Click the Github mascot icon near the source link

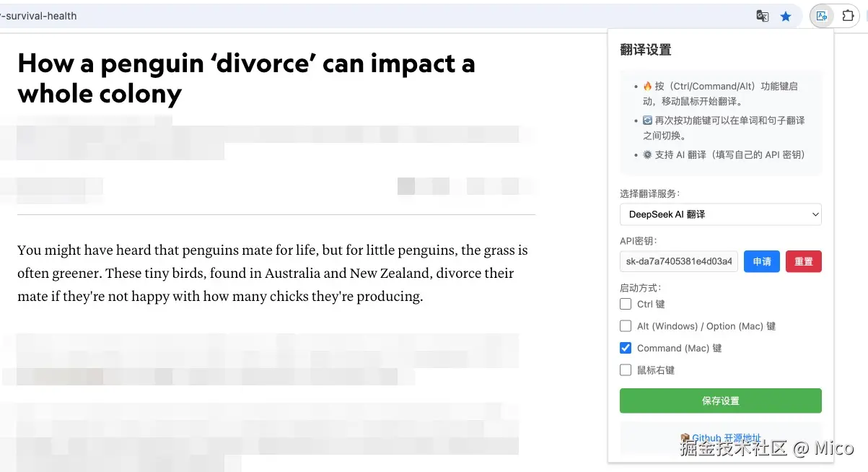point(684,437)
